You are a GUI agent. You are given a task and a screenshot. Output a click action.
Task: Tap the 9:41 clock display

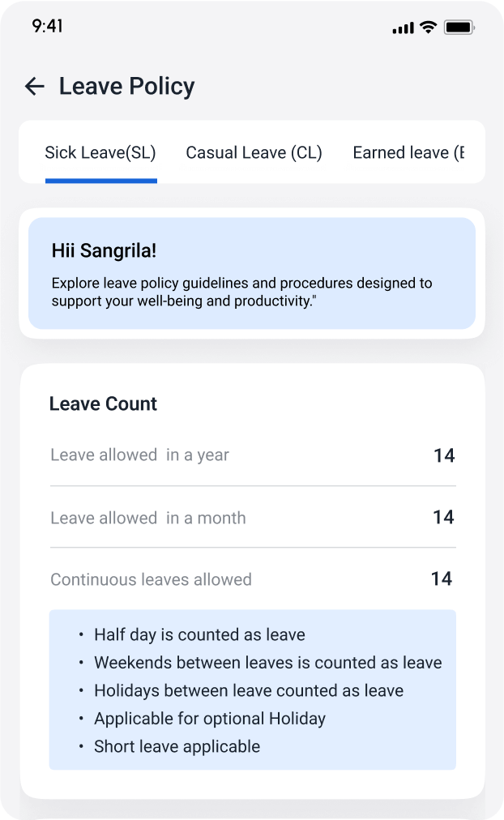click(x=48, y=26)
